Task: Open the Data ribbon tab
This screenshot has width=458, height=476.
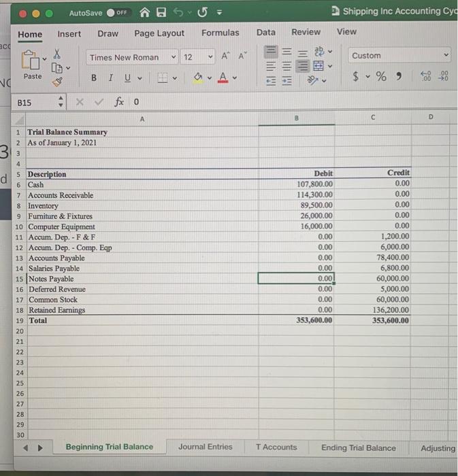Action: 266,32
